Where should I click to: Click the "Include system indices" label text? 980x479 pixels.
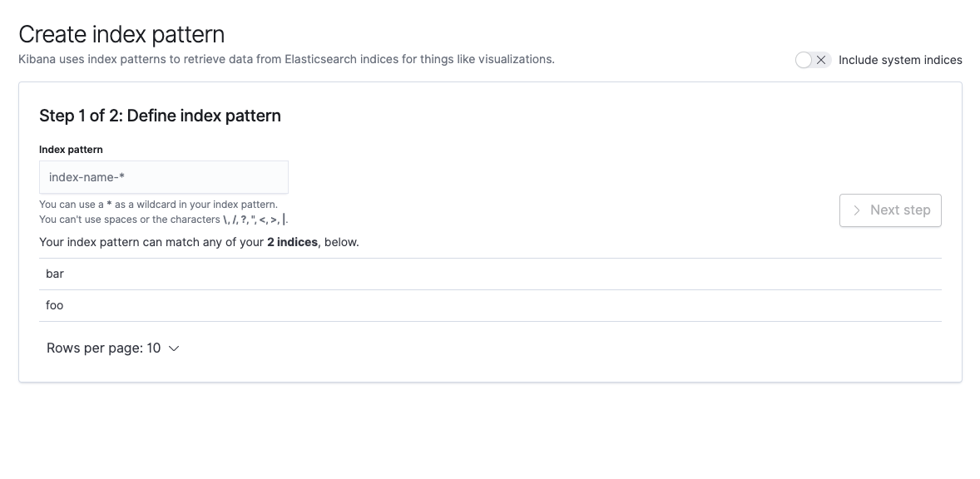[900, 60]
